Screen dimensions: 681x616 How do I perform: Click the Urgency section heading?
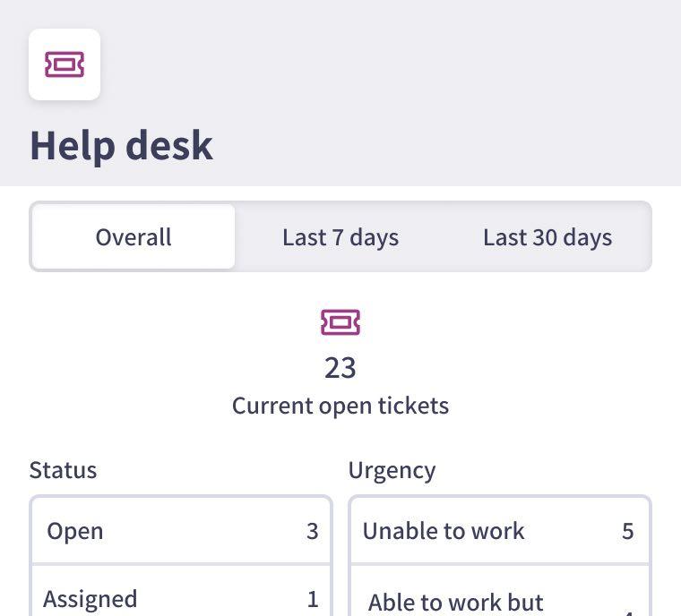(392, 470)
